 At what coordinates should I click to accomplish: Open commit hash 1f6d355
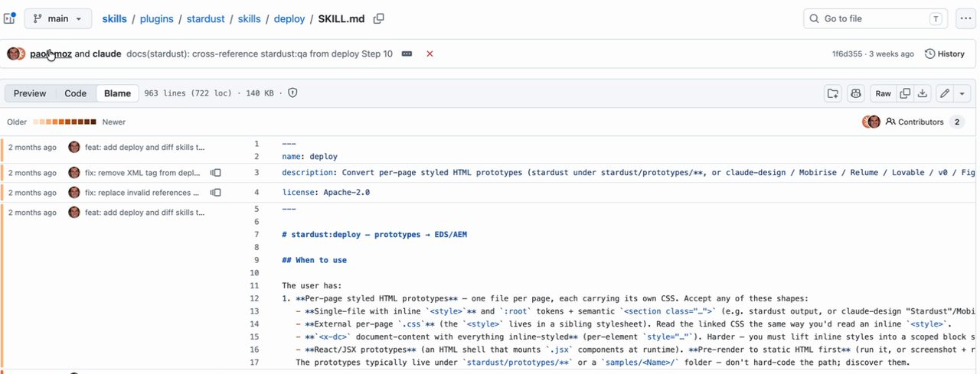847,54
